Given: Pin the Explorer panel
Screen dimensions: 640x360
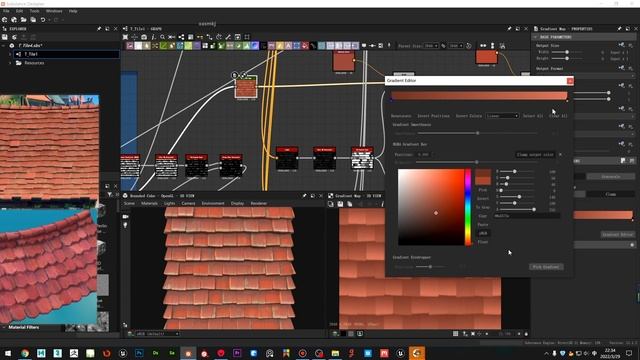Looking at the screenshot, I should click(99, 29).
